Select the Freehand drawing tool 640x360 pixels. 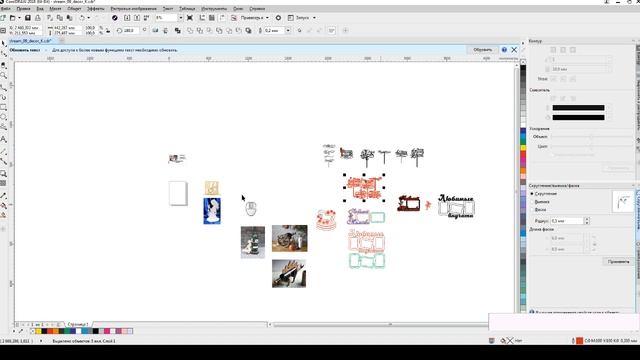[x=3, y=87]
